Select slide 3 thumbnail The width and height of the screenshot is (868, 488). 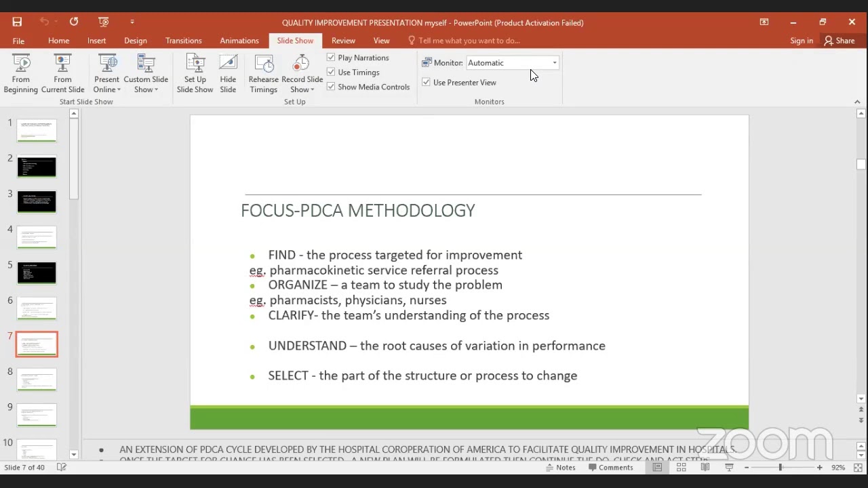pyautogui.click(x=37, y=202)
